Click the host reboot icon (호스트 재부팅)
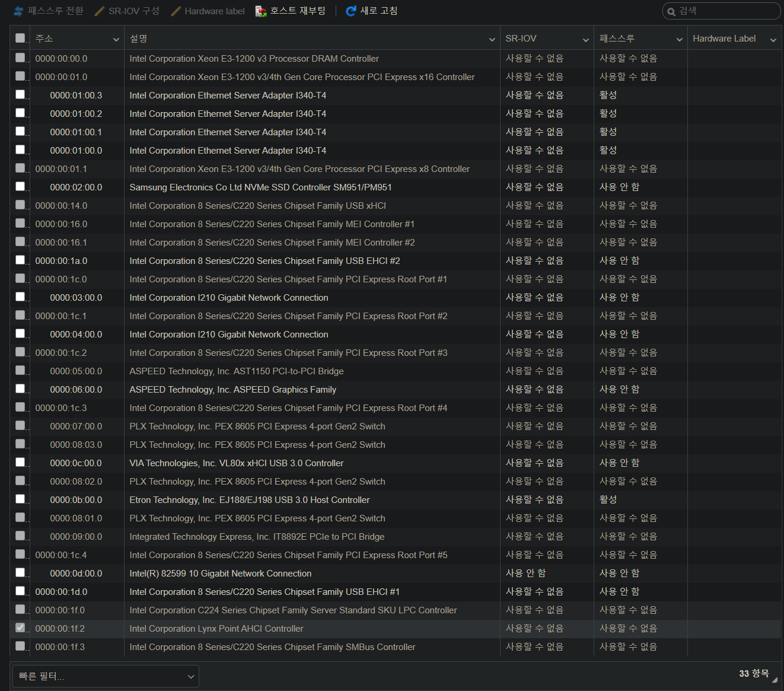 coord(261,11)
